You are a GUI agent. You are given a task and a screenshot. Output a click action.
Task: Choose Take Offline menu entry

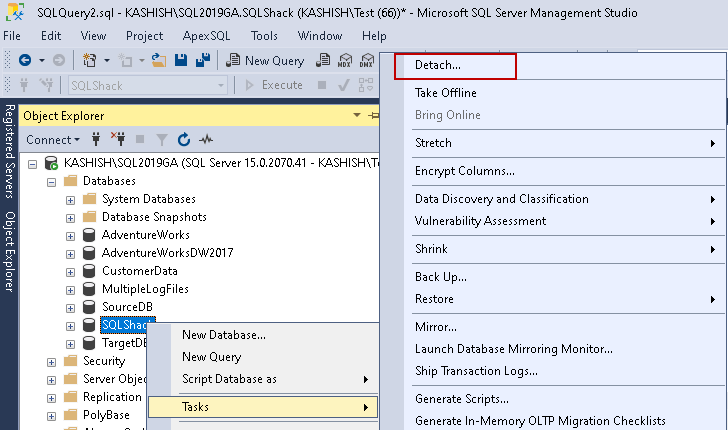pos(445,93)
